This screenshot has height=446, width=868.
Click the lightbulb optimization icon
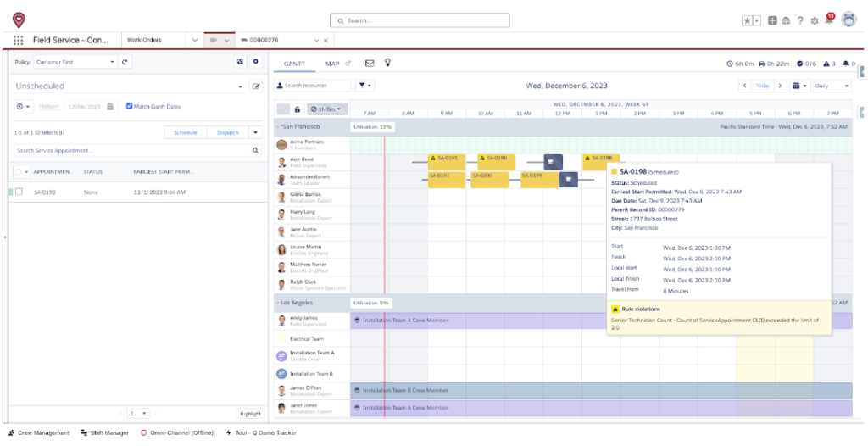[388, 63]
